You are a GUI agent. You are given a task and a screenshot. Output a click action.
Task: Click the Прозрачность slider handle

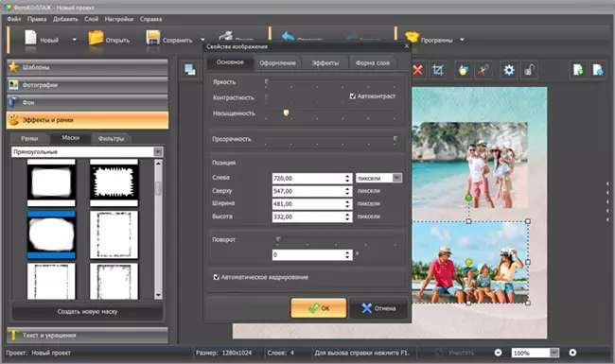click(x=395, y=139)
